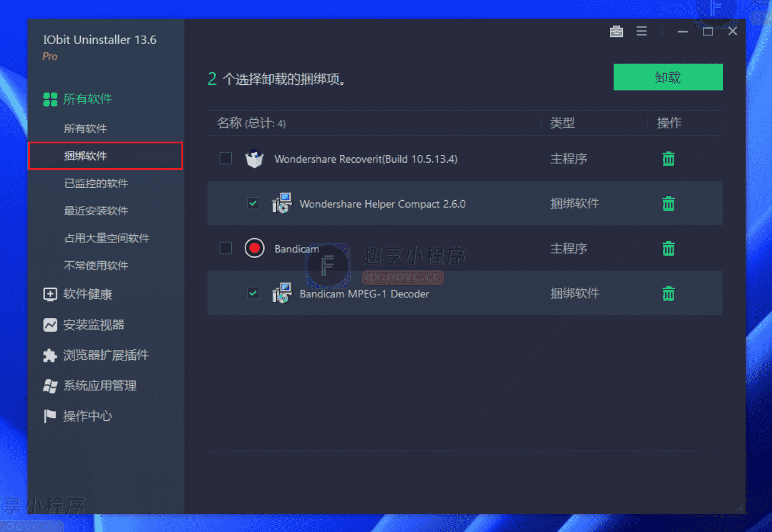Remove Bandicam MPEG-1 Decoder via trash icon

click(x=668, y=293)
